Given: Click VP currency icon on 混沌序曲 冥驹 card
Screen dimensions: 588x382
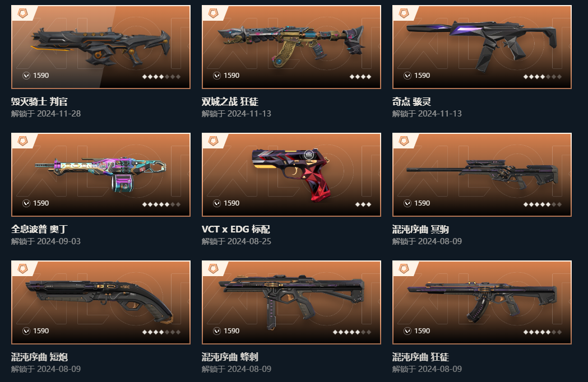Looking at the screenshot, I should [408, 203].
